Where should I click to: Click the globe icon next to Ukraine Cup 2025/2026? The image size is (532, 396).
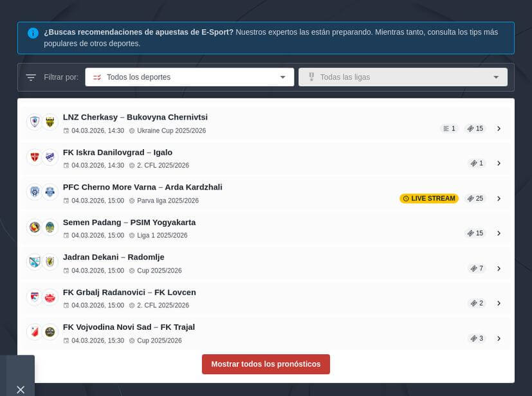click(x=131, y=130)
